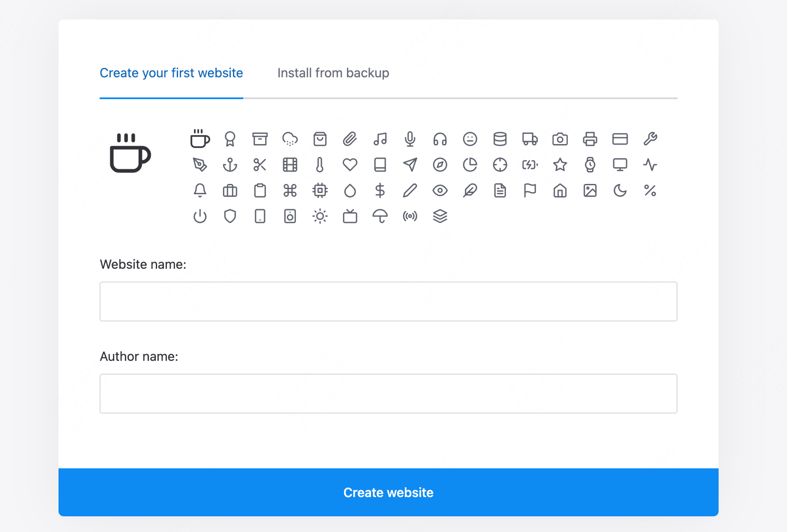Pick the heart icon
The height and width of the screenshot is (532, 787).
[x=350, y=165]
